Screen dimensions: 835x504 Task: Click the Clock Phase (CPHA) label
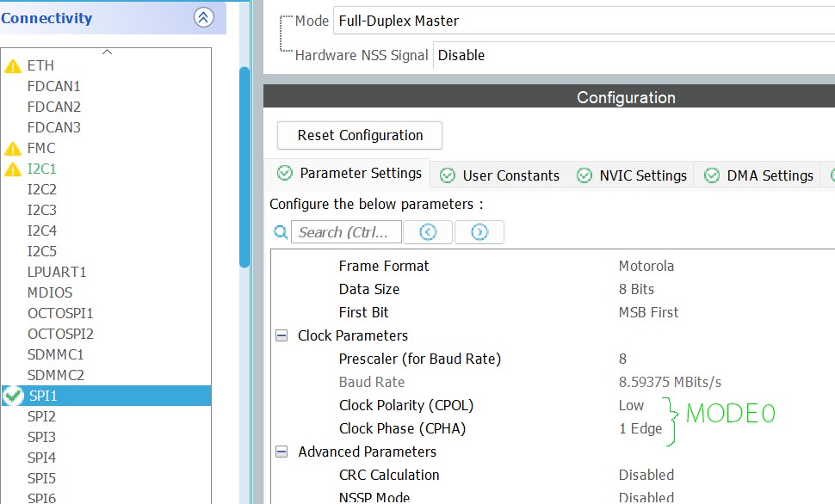coord(402,429)
